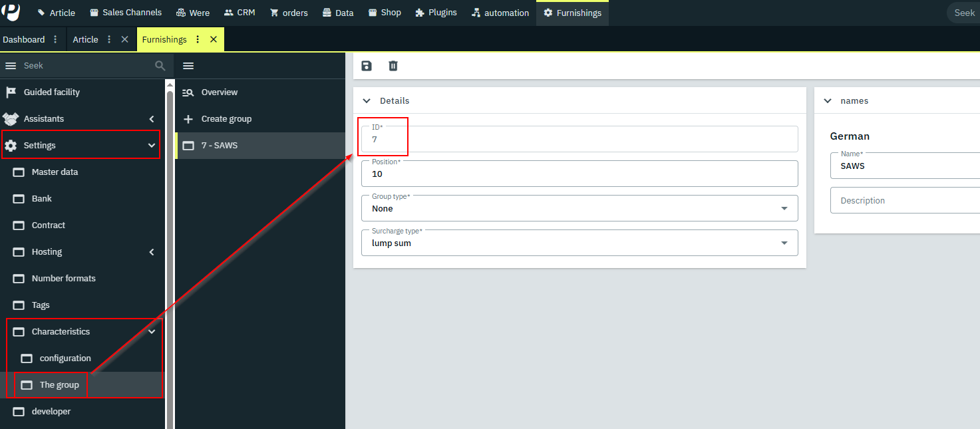Image resolution: width=980 pixels, height=429 pixels.
Task: Collapse the Characteristics section in the sidebar
Action: [151, 331]
